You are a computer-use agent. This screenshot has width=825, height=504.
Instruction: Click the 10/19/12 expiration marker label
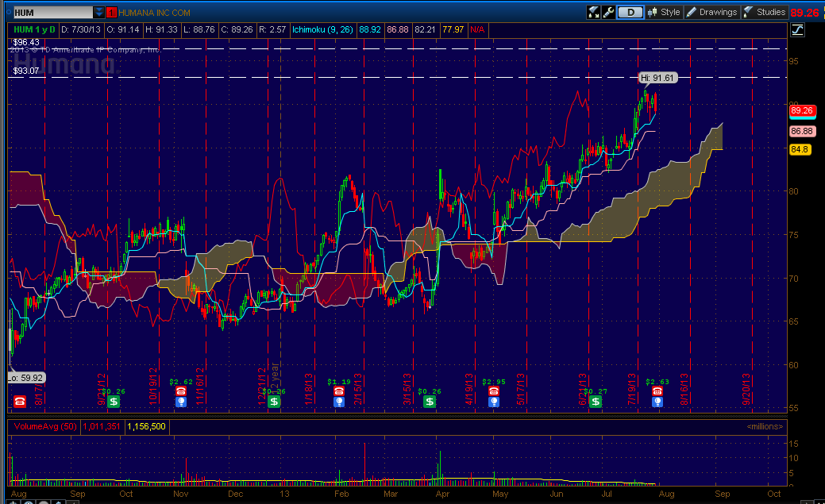click(153, 385)
